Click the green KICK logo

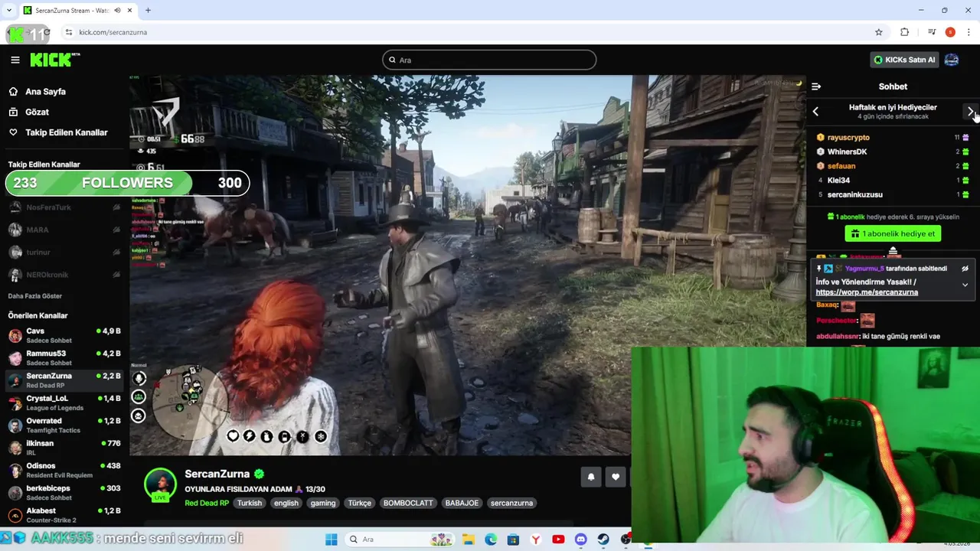(54, 60)
